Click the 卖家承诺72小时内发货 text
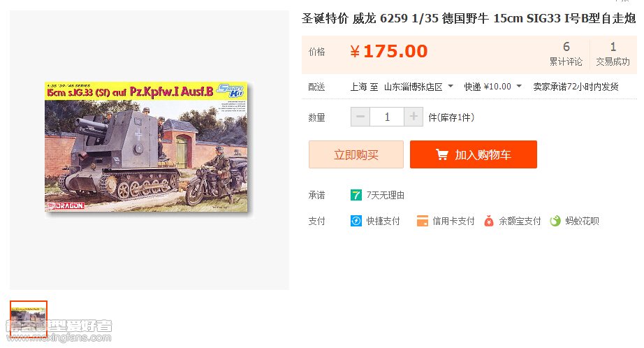 tap(576, 87)
